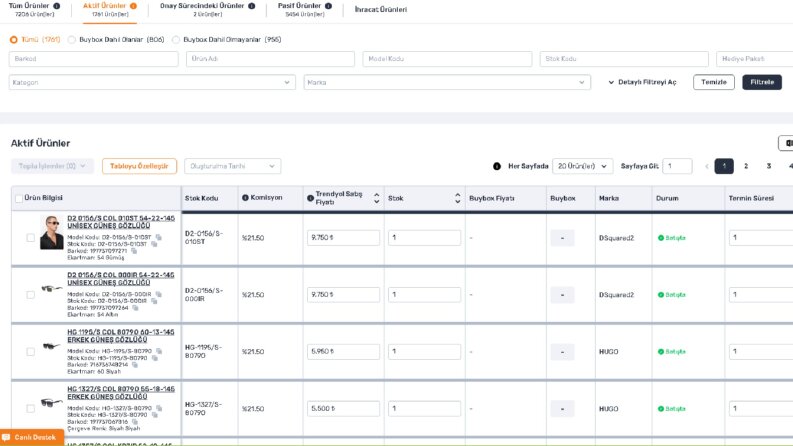Edit Termin Süresi for D2-0156/S-010ST

[x=761, y=238]
